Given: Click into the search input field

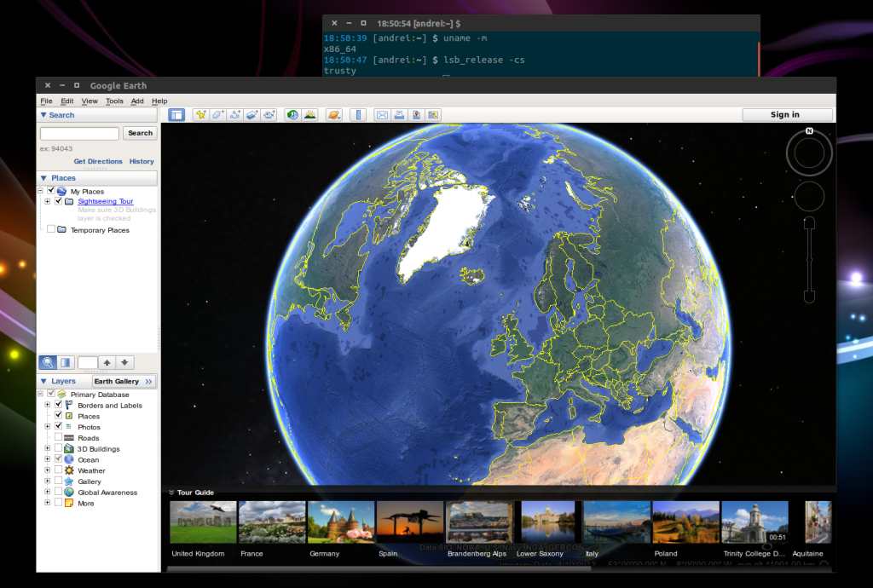Looking at the screenshot, I should coord(79,133).
